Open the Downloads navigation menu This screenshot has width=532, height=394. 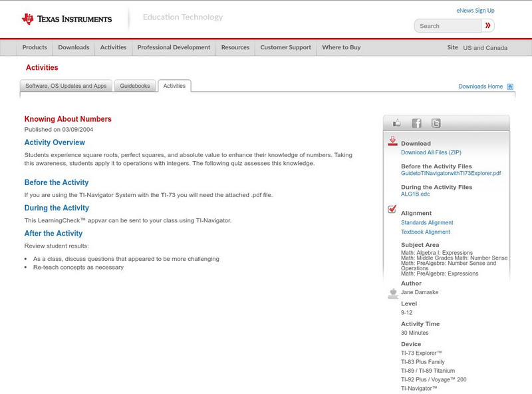click(x=73, y=48)
